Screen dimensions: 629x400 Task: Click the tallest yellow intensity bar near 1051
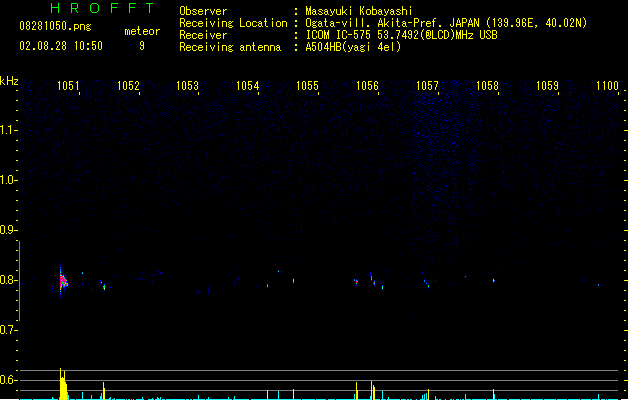click(61, 384)
